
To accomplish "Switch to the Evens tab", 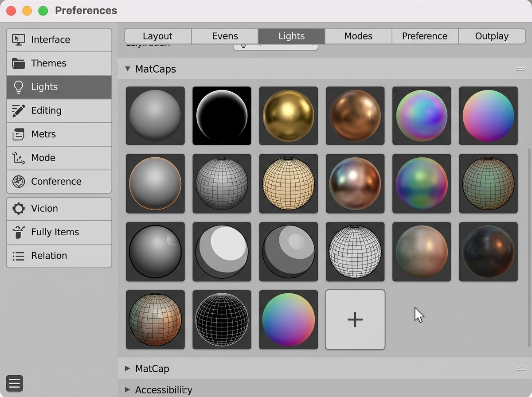I will click(225, 36).
